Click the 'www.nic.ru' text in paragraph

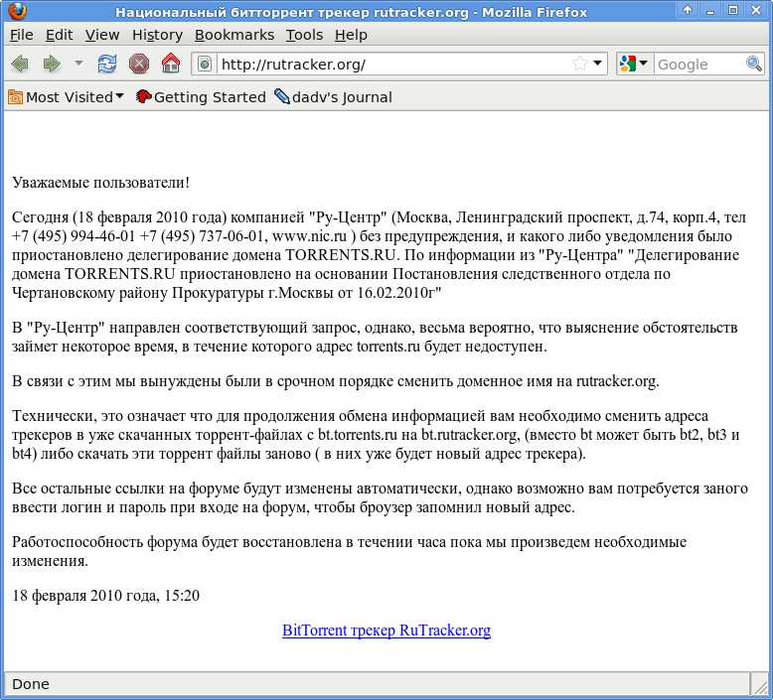click(x=310, y=236)
